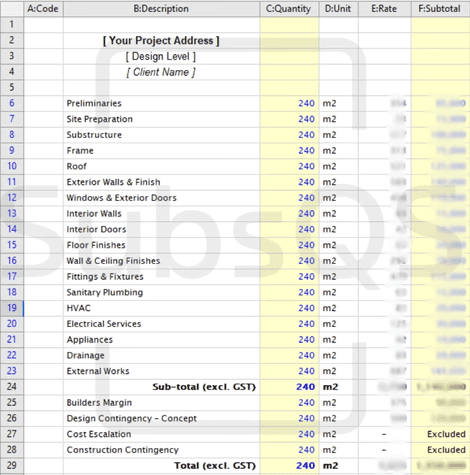Click the HVAC quantity 240 cell
Image resolution: width=470 pixels, height=475 pixels.
(289, 308)
